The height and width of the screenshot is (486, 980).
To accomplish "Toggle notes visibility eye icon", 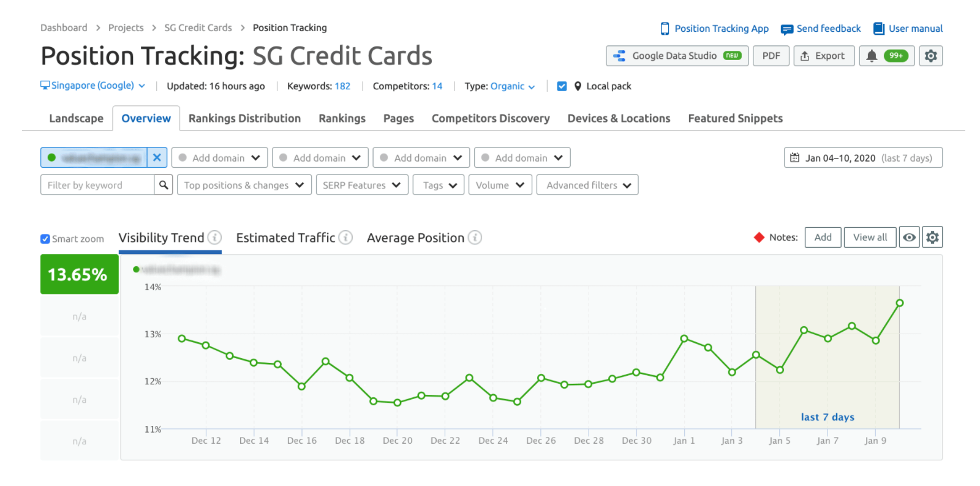I will point(909,237).
